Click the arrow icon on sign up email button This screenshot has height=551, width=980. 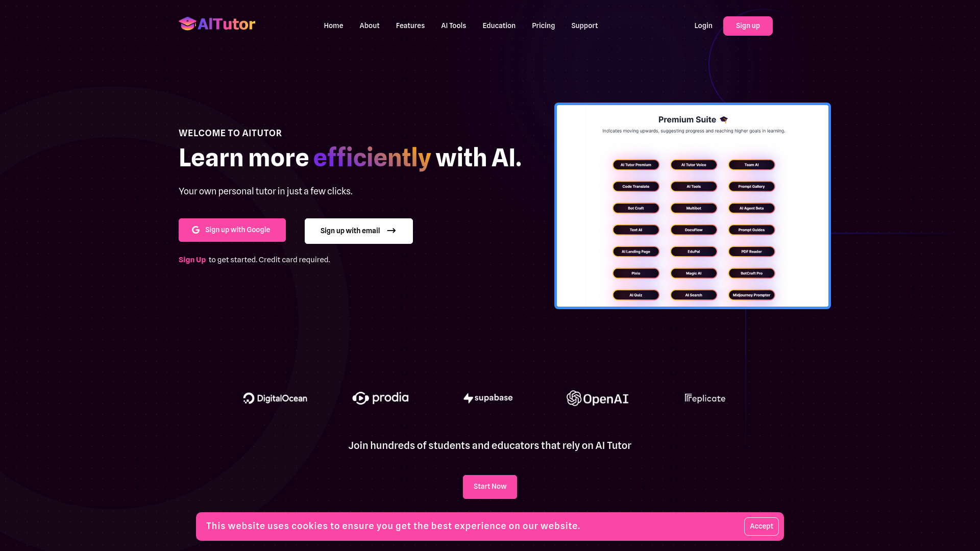point(391,230)
